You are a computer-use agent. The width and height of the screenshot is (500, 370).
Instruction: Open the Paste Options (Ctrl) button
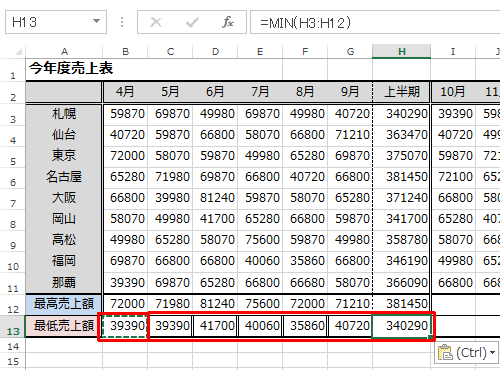coord(467,352)
